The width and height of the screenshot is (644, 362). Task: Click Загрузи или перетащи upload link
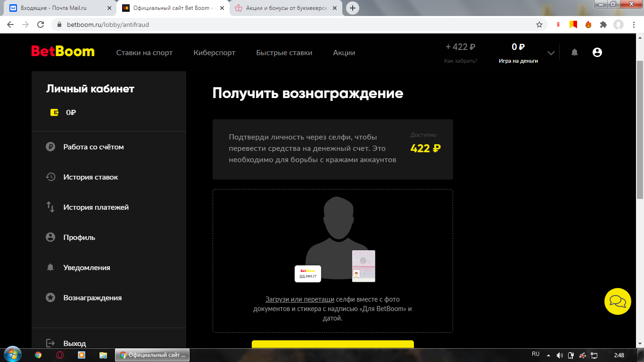coord(300,299)
